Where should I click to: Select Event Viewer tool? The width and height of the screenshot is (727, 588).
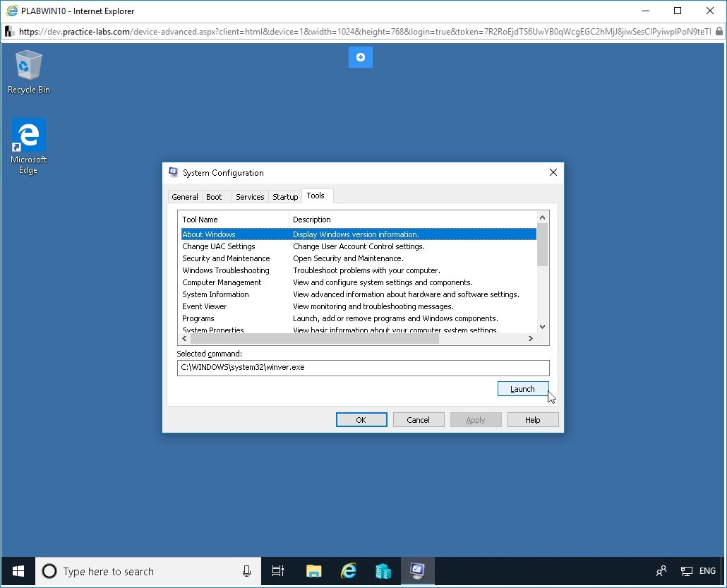(x=359, y=306)
